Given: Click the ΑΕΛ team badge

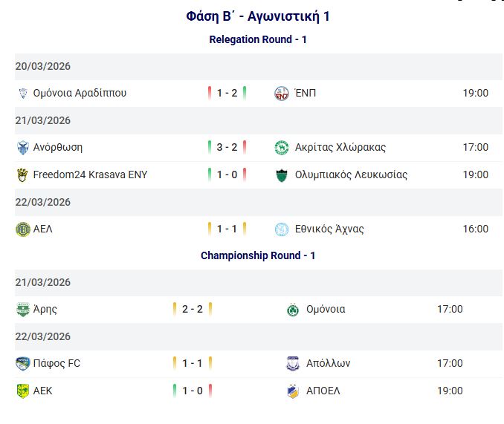Looking at the screenshot, I should point(23,229).
